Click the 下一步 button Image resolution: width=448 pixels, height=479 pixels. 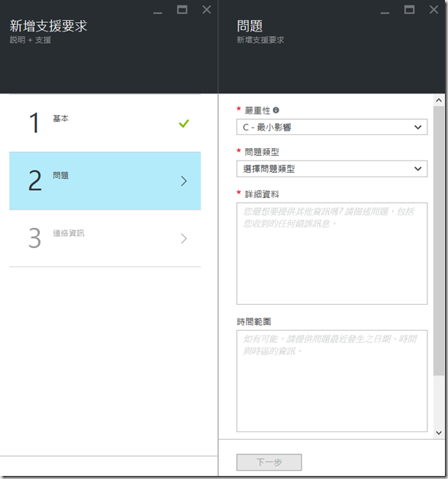point(269,462)
